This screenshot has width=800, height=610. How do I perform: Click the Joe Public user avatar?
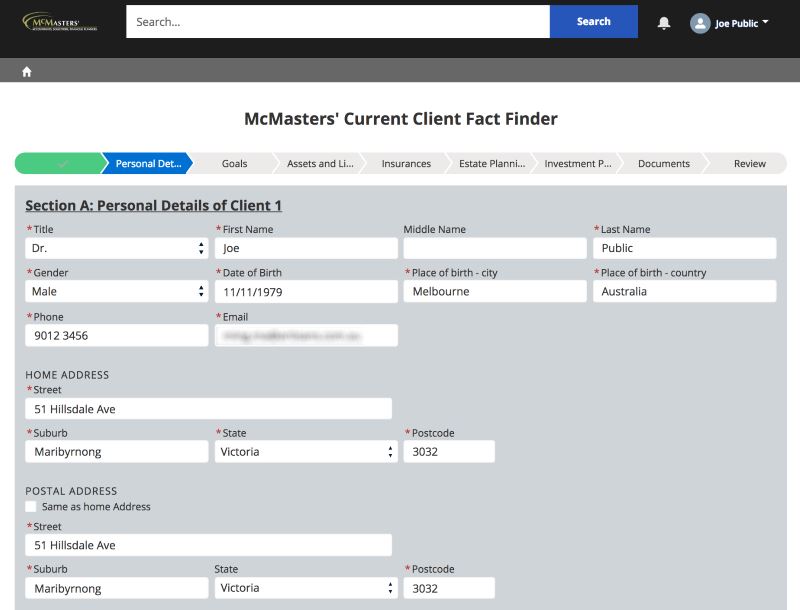tap(700, 23)
